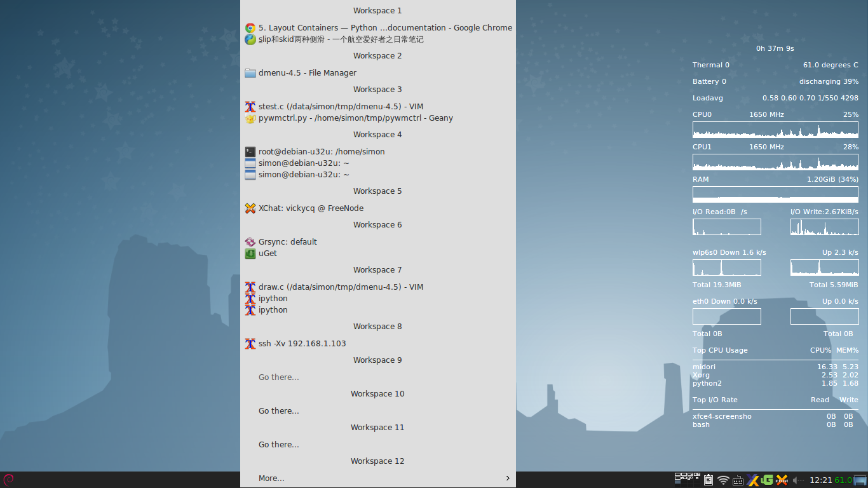
Task: Click the muted volume speaker icon
Action: pyautogui.click(x=799, y=480)
